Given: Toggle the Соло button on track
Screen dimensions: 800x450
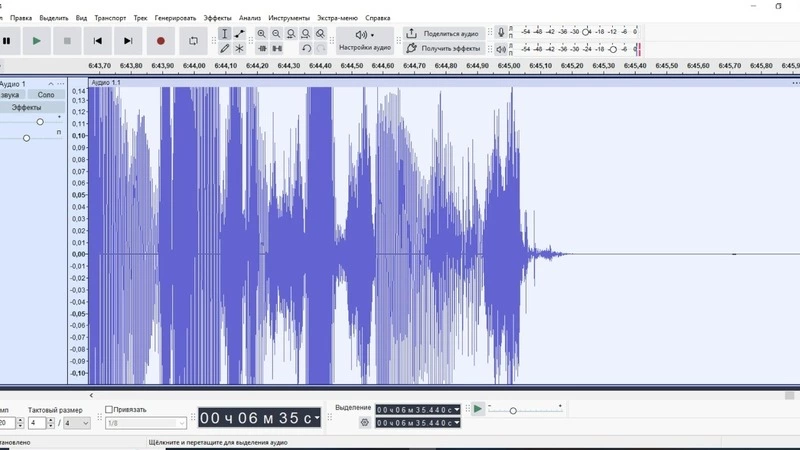Looking at the screenshot, I should pyautogui.click(x=46, y=95).
